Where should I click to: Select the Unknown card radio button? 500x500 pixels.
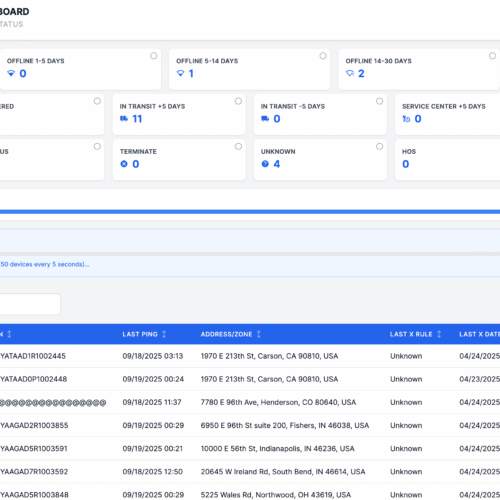(379, 146)
